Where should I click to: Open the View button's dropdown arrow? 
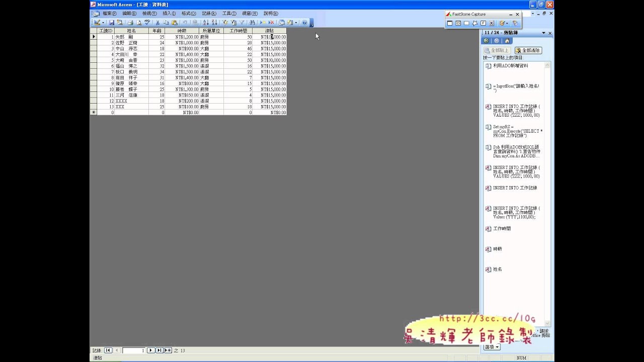coord(103,23)
